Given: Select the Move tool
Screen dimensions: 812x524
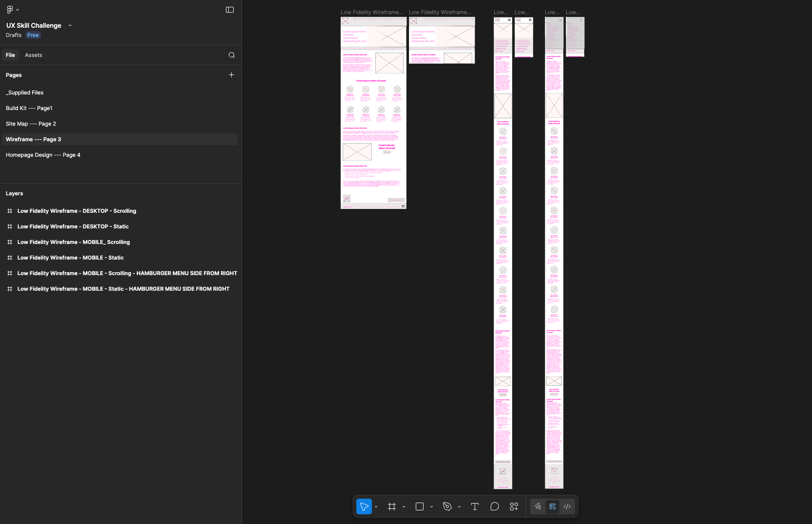Looking at the screenshot, I should (x=364, y=506).
